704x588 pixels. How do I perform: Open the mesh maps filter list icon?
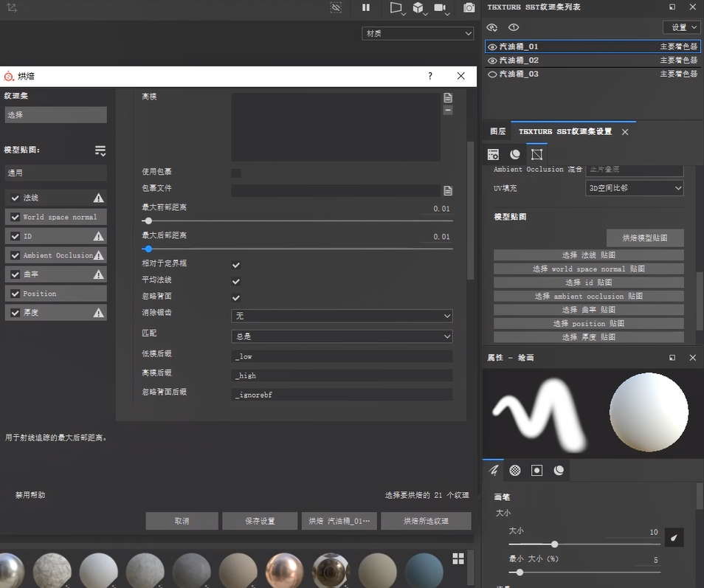(x=100, y=151)
